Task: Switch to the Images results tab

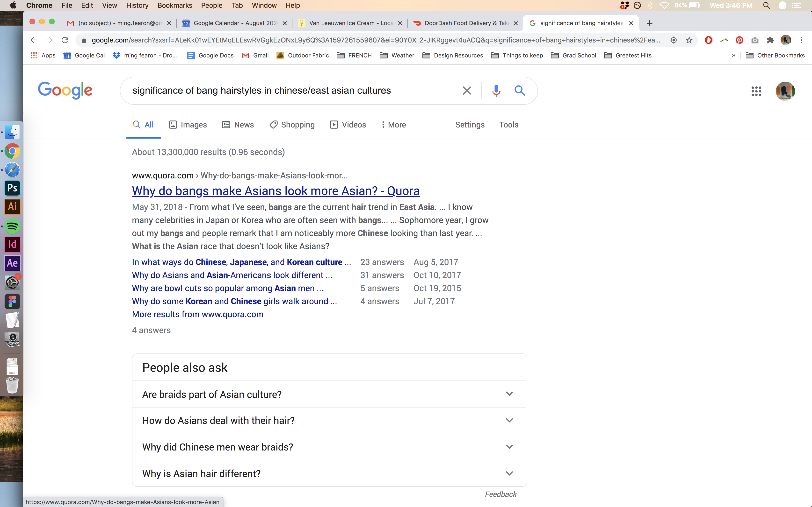Action: [x=188, y=125]
